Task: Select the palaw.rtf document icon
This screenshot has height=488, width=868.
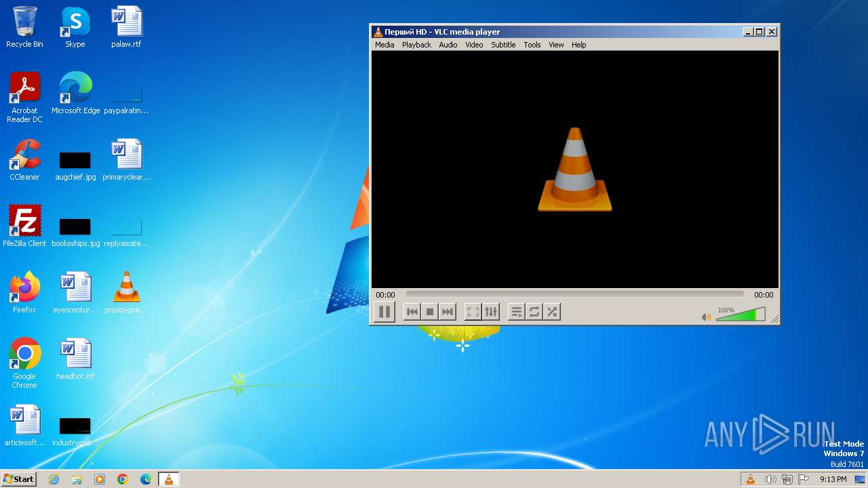Action: (x=126, y=27)
